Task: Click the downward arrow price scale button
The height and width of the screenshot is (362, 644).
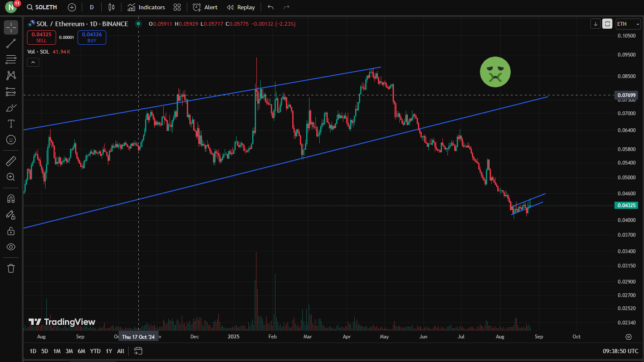Action: (595, 24)
